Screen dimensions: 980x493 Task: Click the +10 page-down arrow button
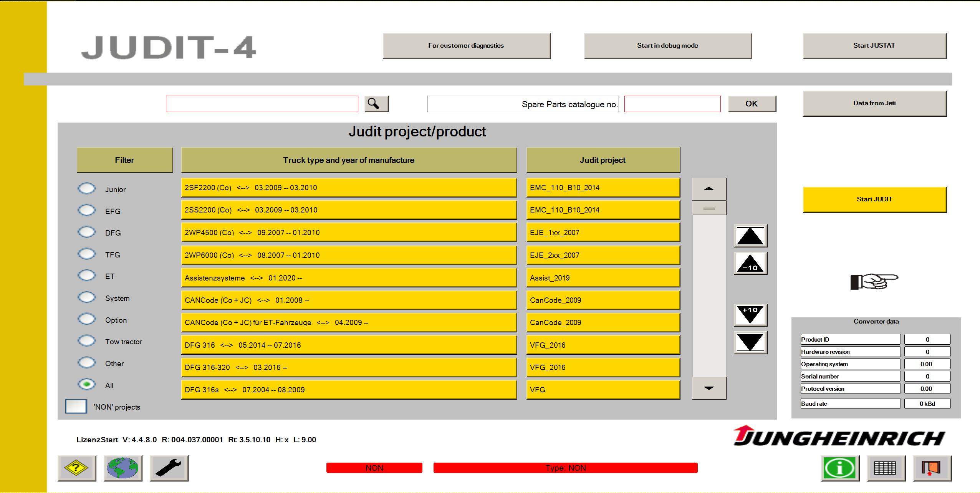pos(750,314)
